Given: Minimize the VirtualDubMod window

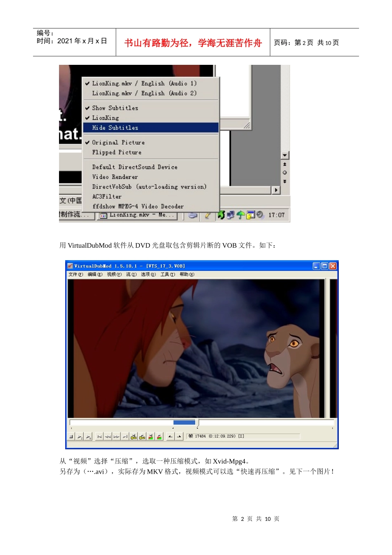Looking at the screenshot, I should (x=316, y=266).
